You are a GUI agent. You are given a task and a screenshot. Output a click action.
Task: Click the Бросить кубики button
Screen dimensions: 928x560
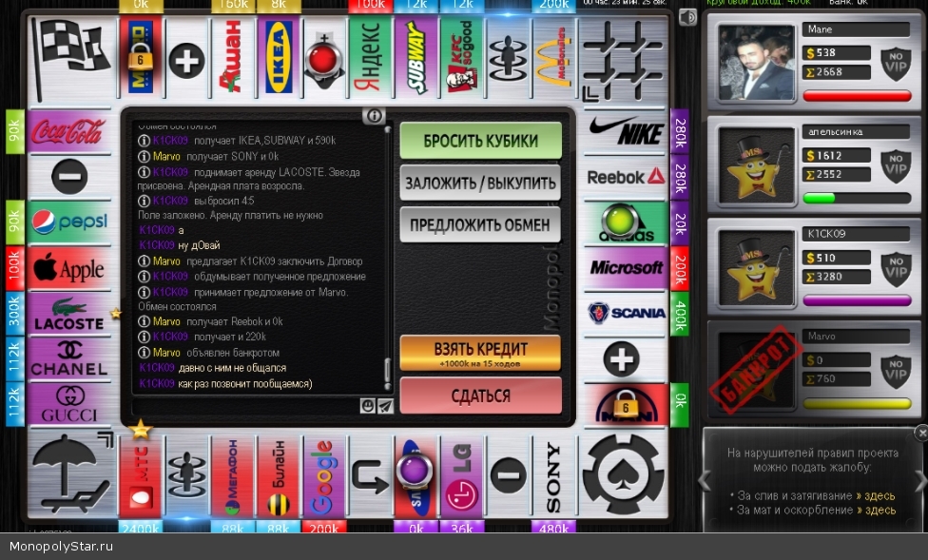(x=480, y=141)
